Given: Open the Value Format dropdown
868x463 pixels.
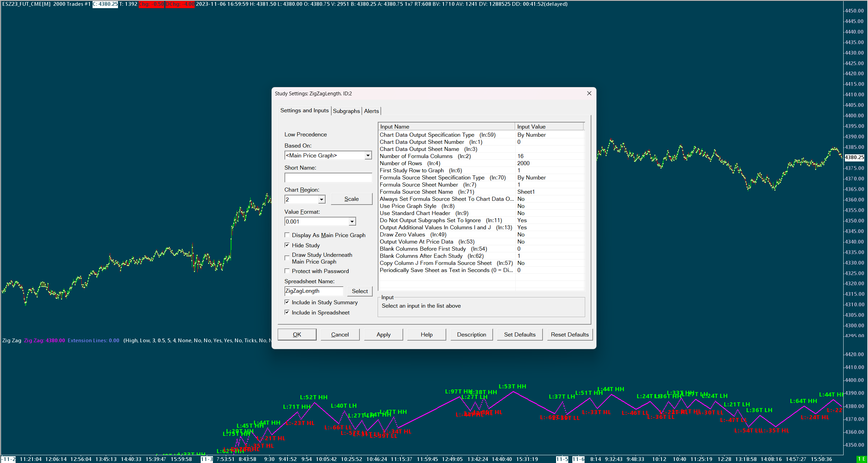Looking at the screenshot, I should (x=352, y=221).
